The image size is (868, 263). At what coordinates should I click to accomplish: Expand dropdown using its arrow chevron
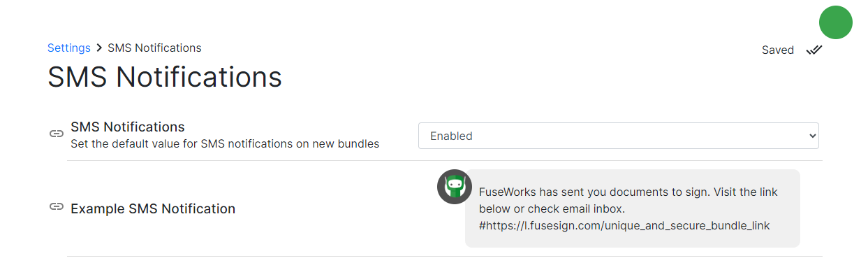point(811,136)
